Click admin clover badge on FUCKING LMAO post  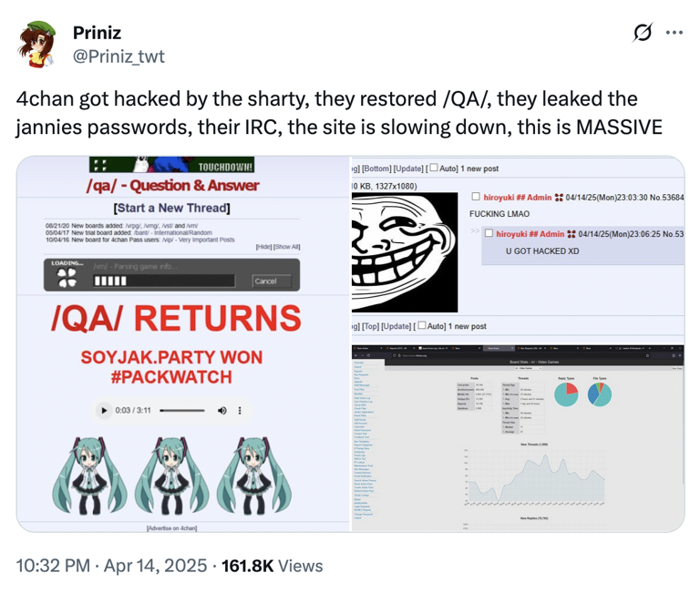click(557, 197)
